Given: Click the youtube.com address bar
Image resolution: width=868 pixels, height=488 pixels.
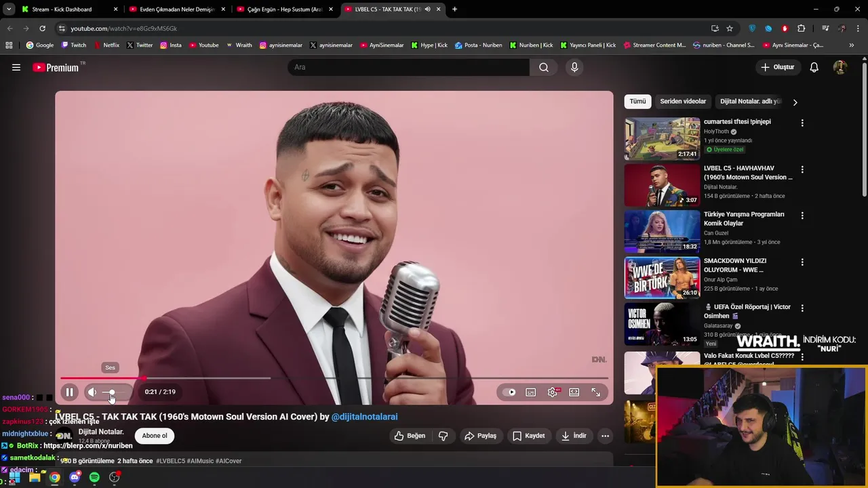Looking at the screenshot, I should (x=380, y=28).
